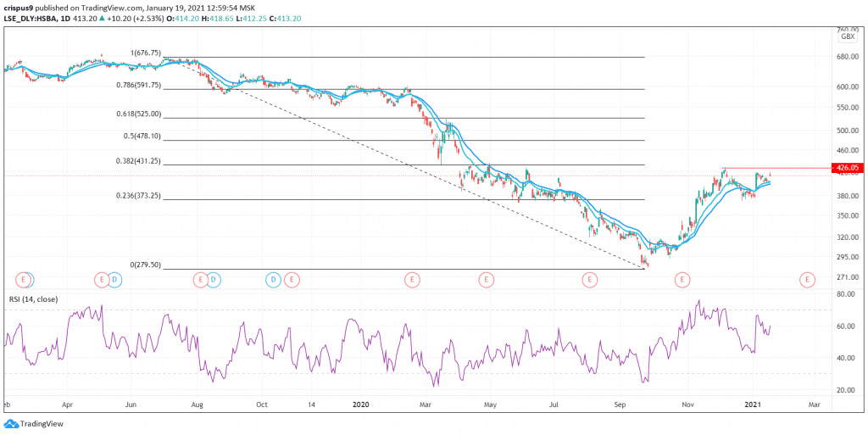868x435 pixels.
Task: Click the 550.00 price axis label
Action: (x=848, y=108)
